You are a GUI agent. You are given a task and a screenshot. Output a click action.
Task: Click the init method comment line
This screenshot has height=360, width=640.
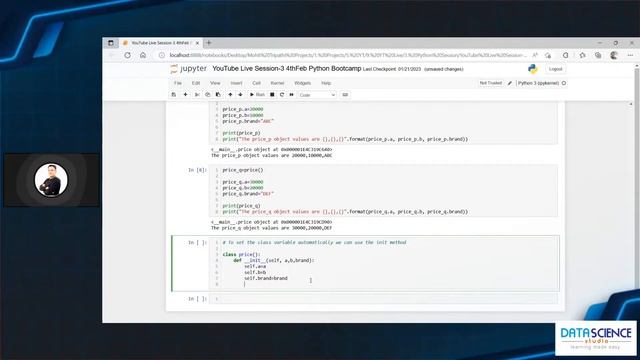point(314,242)
